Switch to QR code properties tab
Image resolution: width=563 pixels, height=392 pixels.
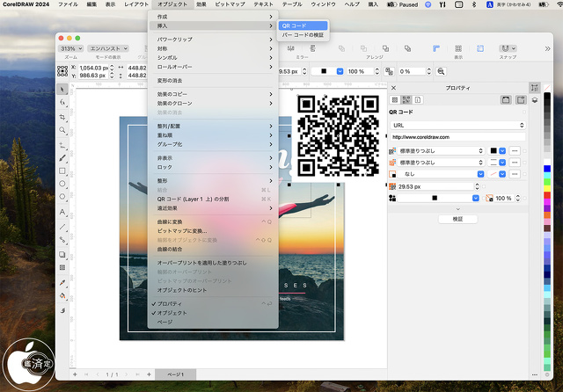coord(406,99)
